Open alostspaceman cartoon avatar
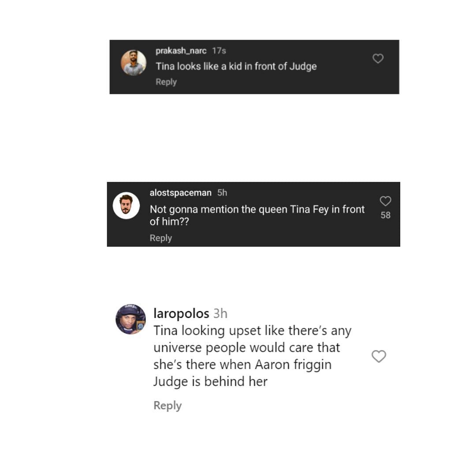Viewport: 476px width, 476px height. (x=126, y=205)
